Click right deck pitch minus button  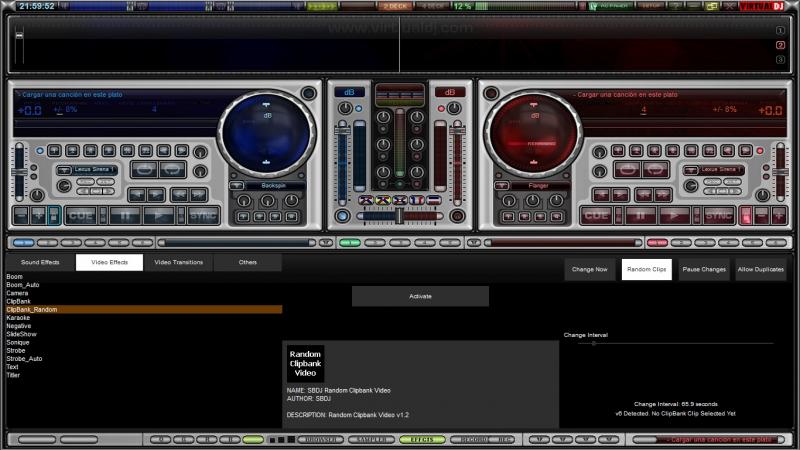click(x=762, y=215)
